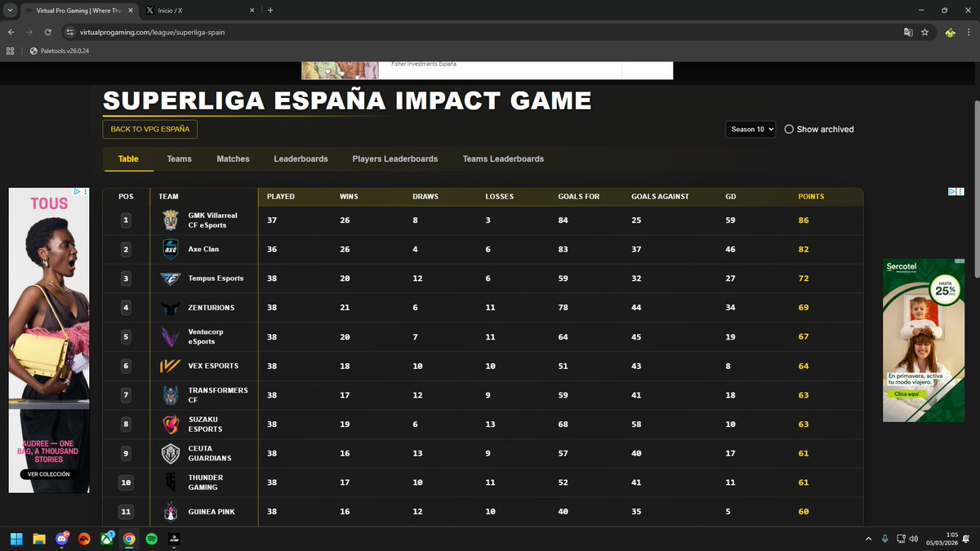Reload the page with the browser refresh icon

click(x=48, y=32)
